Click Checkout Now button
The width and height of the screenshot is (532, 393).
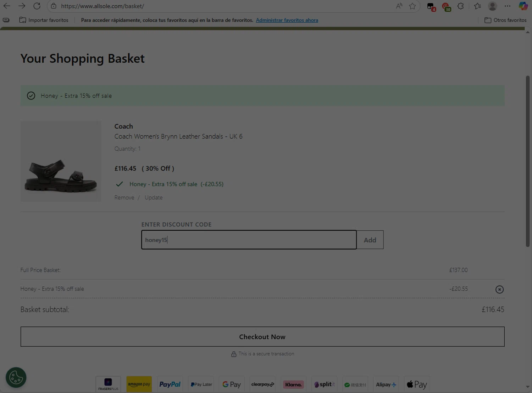262,337
